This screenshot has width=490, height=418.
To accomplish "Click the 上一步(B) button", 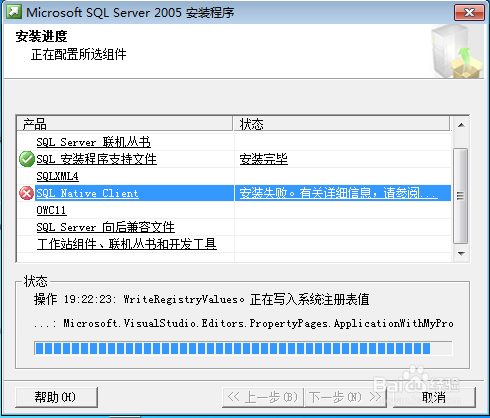I will coord(263,397).
